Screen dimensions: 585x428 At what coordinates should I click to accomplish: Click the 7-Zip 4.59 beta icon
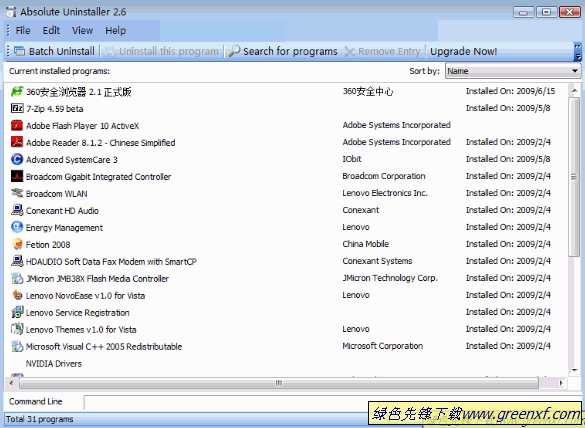pos(17,109)
